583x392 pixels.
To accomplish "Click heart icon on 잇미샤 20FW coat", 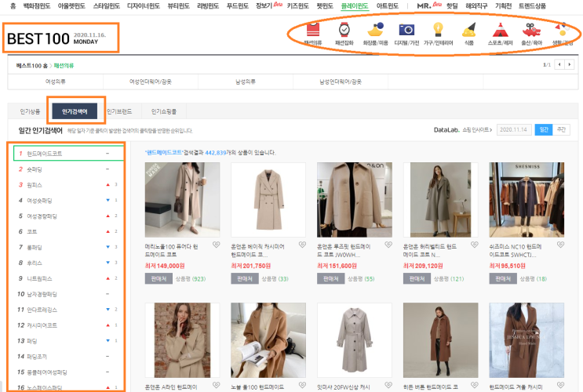I will pyautogui.click(x=388, y=385).
